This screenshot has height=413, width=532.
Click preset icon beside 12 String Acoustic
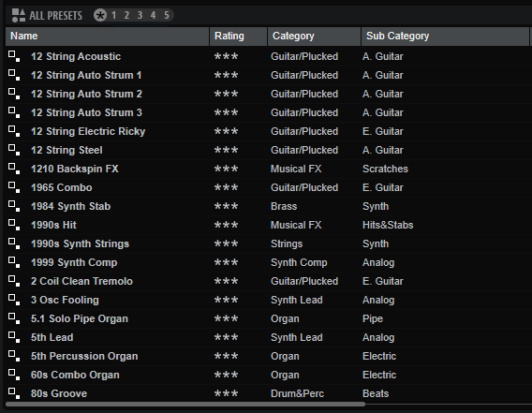point(14,56)
